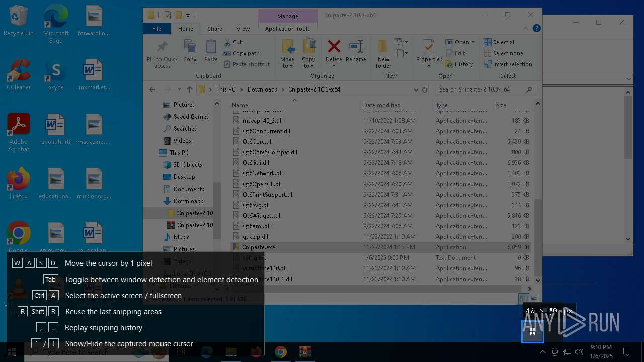This screenshot has height=362, width=644.
Task: Select the CCleaner desktop icon
Action: (x=19, y=74)
